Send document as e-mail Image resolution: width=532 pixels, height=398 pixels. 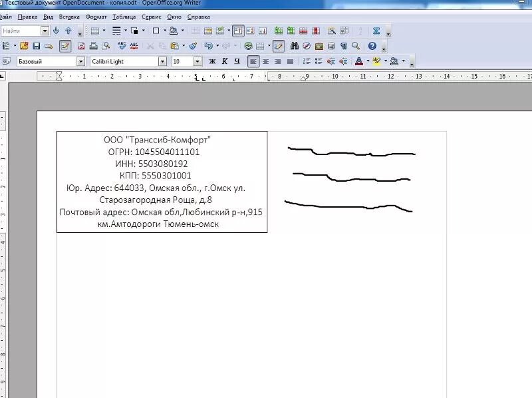[x=49, y=46]
